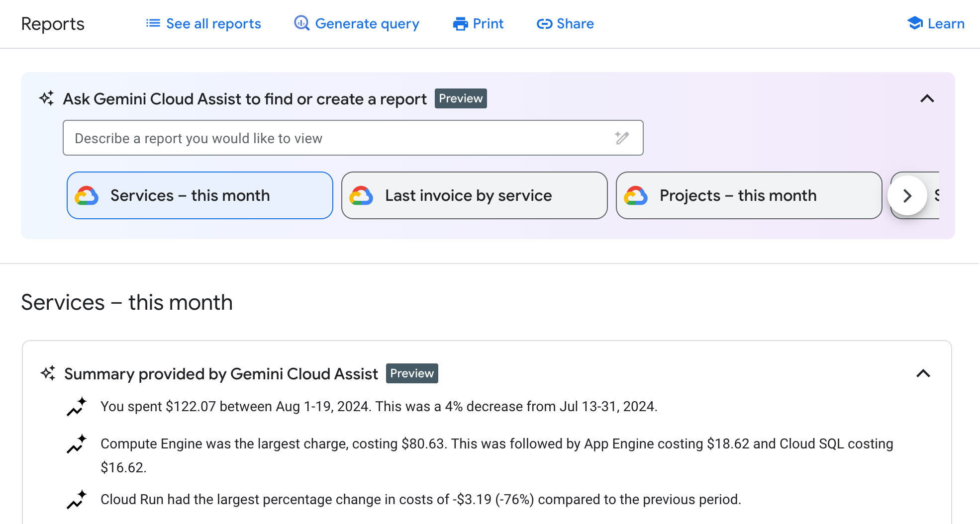Click the trend icon beside Cloud Run summary
This screenshot has height=524, width=980.
point(77,500)
